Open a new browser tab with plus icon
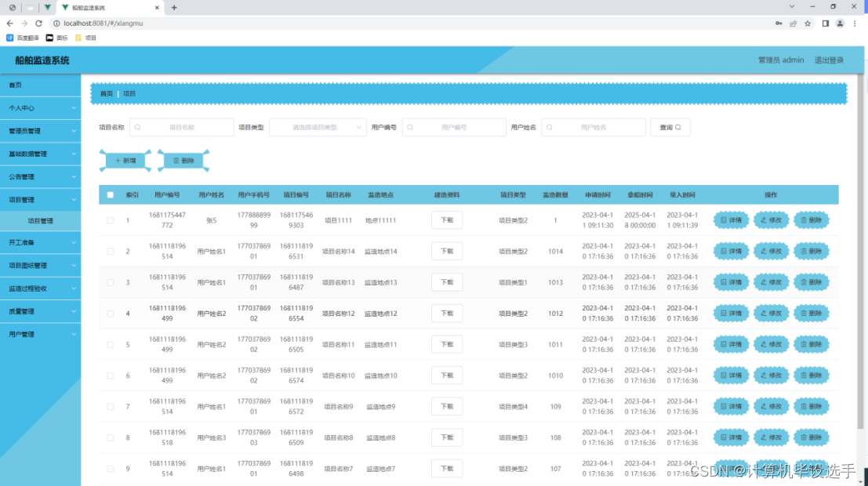868x486 pixels. [174, 8]
